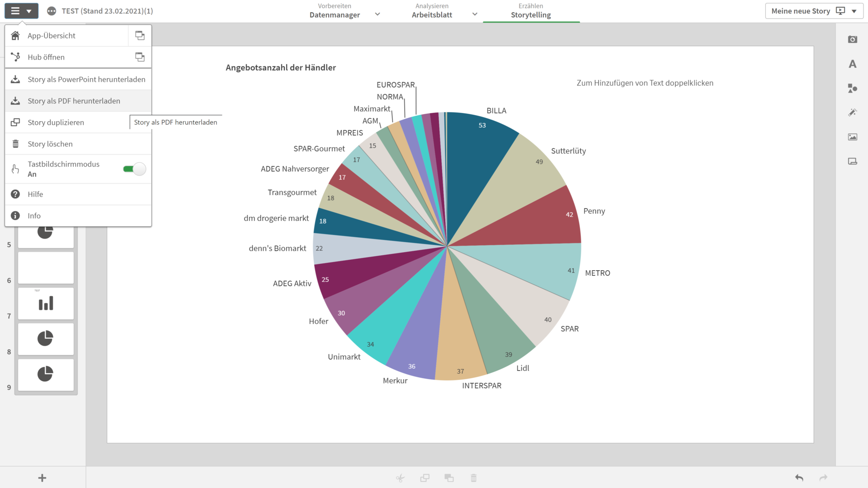Open the effects library wand icon
868x488 pixels.
tap(852, 113)
